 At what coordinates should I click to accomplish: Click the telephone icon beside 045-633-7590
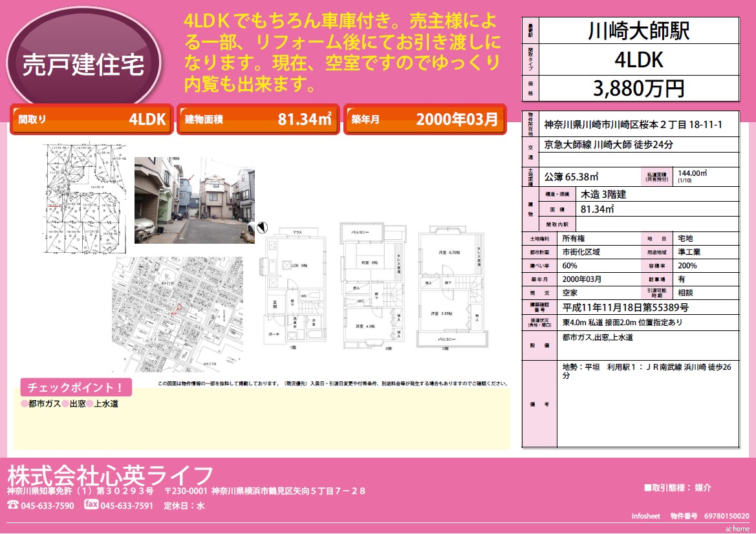click(x=13, y=506)
